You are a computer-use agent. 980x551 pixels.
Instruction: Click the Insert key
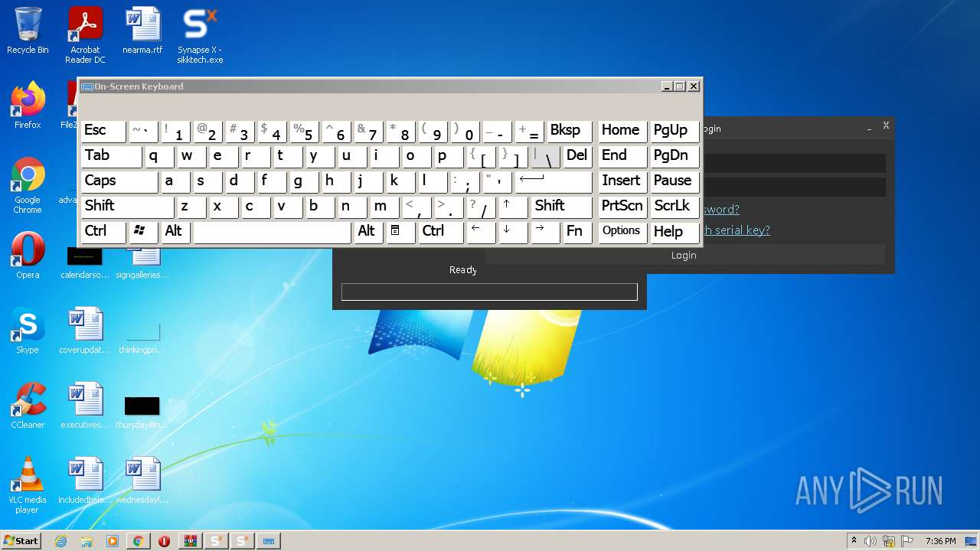[622, 181]
